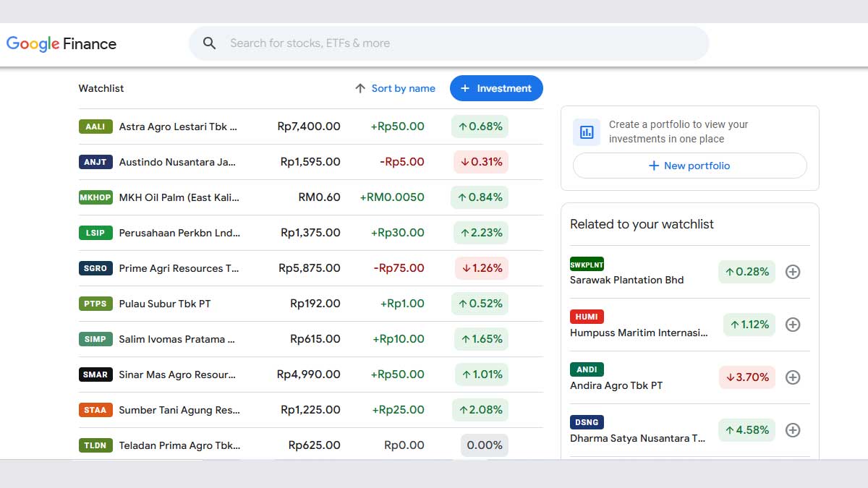
Task: Add Sarawak Plantation Bhd to watchlist
Action: coord(793,272)
